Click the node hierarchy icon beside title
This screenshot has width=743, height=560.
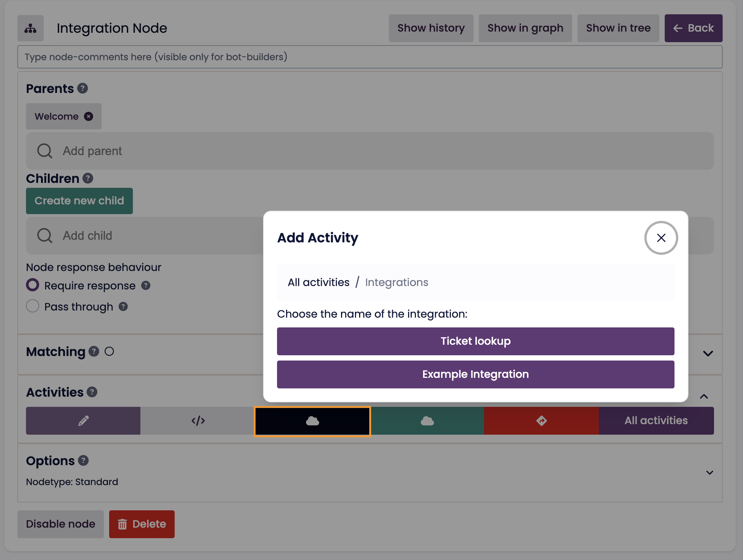pyautogui.click(x=30, y=28)
